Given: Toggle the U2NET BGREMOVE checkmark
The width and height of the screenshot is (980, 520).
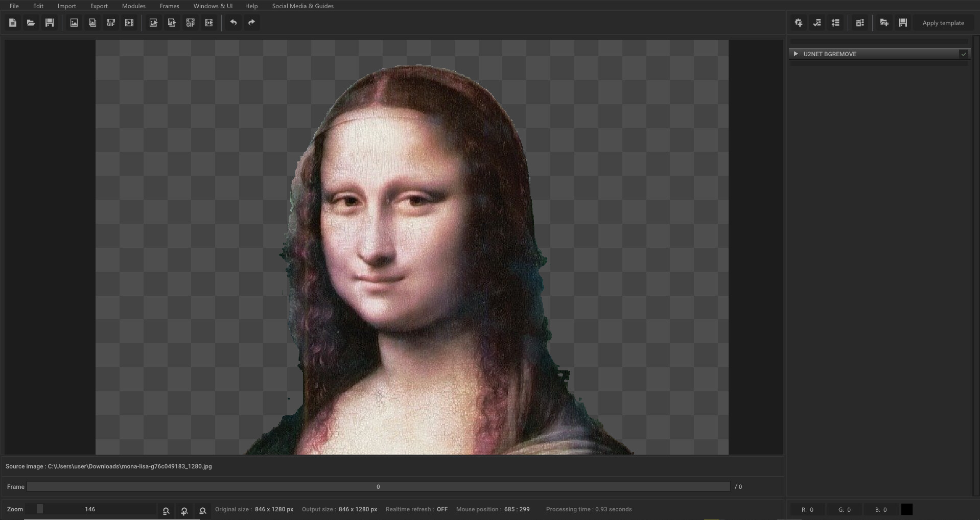Looking at the screenshot, I should (964, 54).
